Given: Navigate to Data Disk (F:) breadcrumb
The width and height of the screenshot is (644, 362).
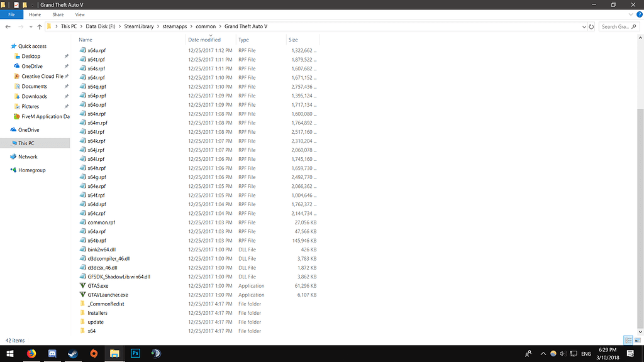Looking at the screenshot, I should tap(100, 26).
